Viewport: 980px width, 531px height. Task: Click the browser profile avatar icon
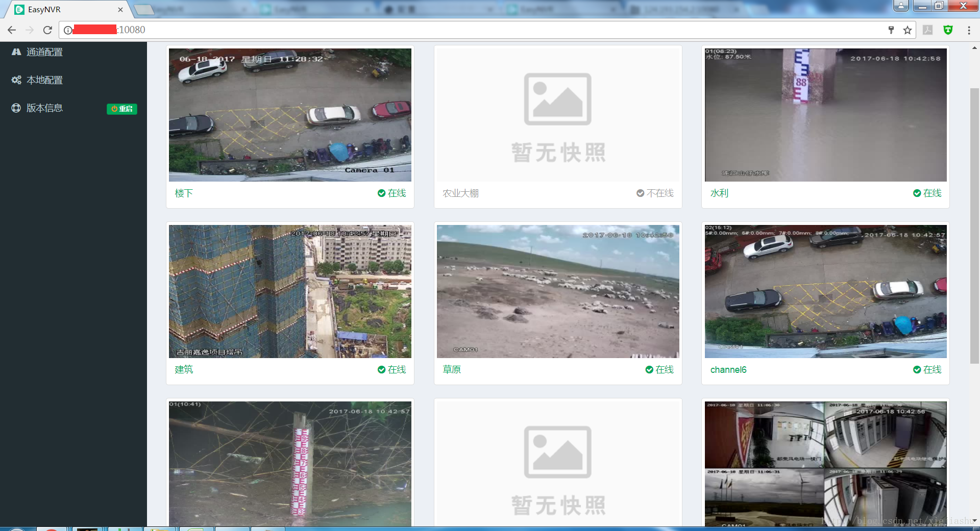pos(901,6)
